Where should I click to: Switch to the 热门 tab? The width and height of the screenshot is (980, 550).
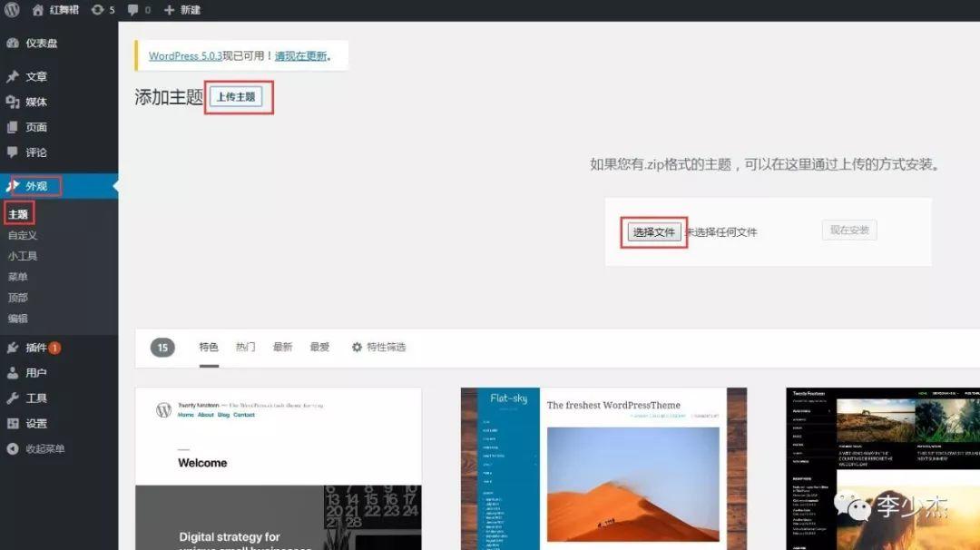click(246, 347)
